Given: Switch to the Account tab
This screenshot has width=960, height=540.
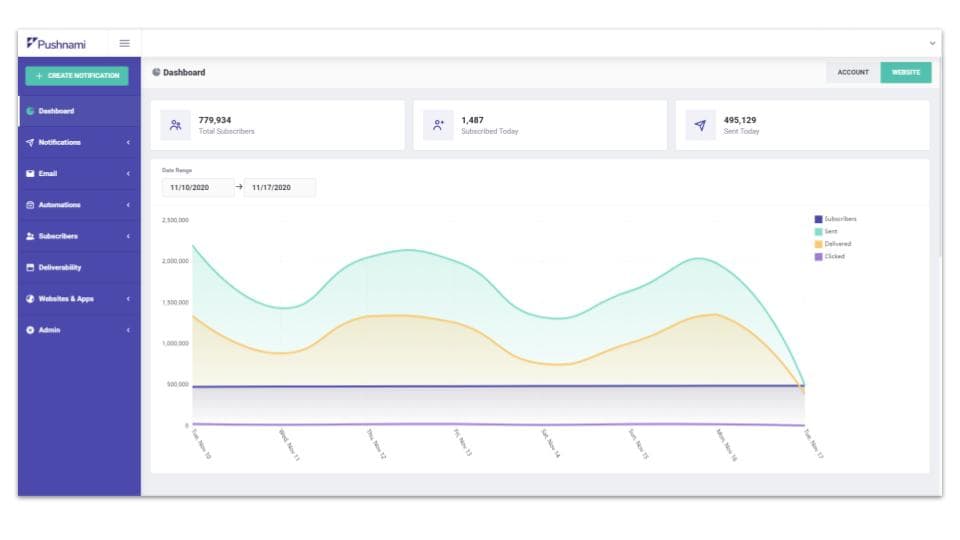Looking at the screenshot, I should (853, 72).
